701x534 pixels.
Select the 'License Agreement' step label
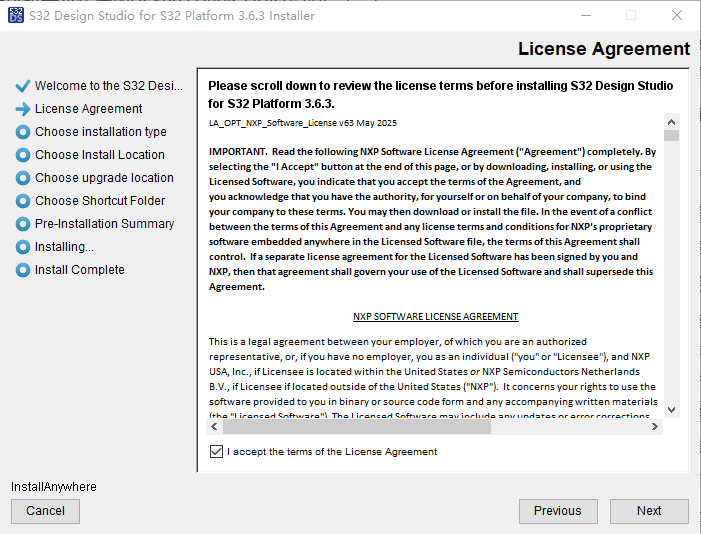pos(89,109)
